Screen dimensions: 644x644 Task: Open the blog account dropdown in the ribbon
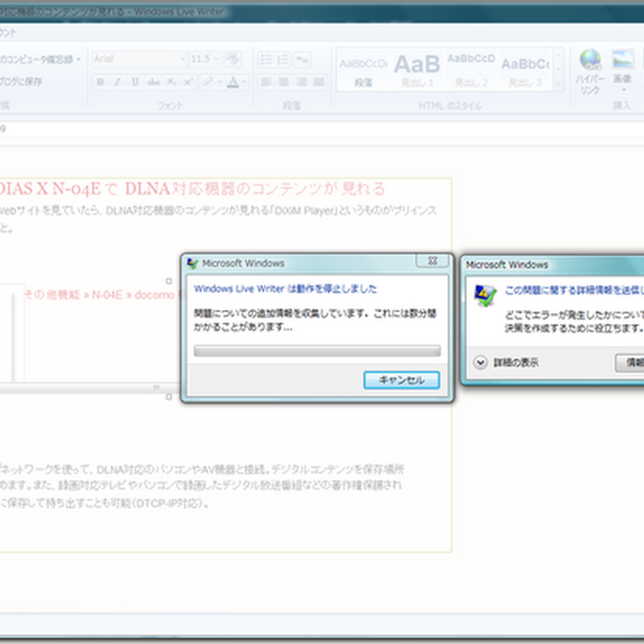click(x=78, y=59)
